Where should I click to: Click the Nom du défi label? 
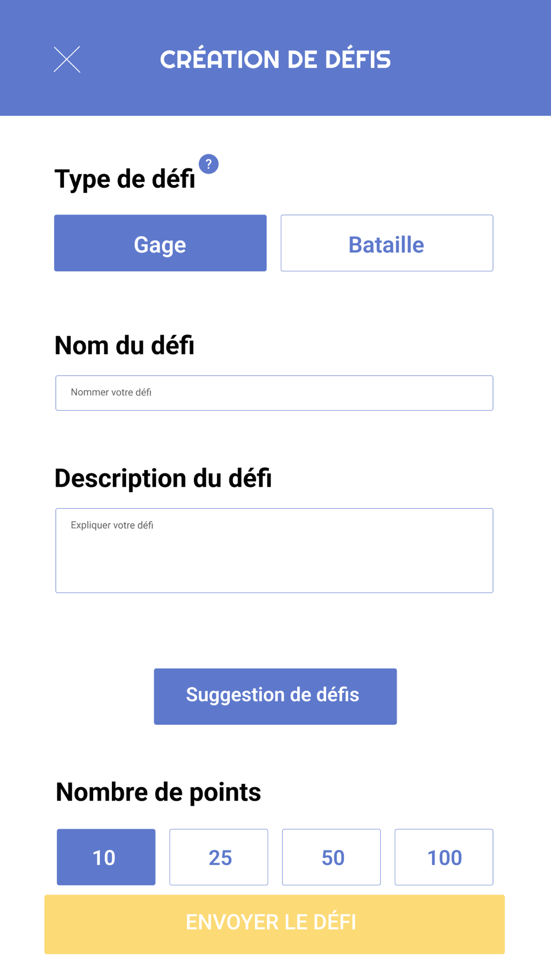(125, 346)
